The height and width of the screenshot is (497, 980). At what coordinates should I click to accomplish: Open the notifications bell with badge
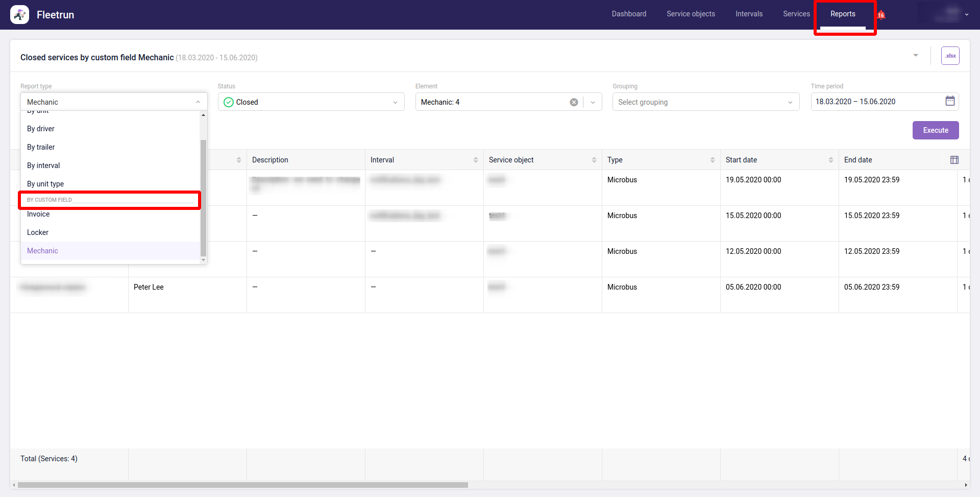[881, 15]
